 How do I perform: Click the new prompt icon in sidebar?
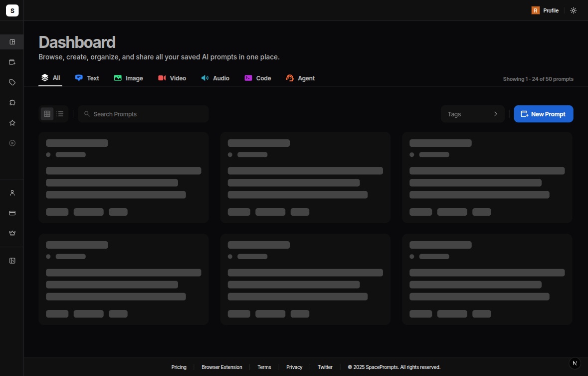coord(12,62)
